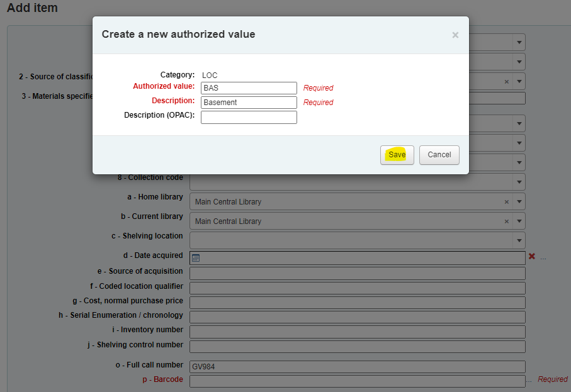
Task: Clear date with the red X icon
Action: pos(532,257)
